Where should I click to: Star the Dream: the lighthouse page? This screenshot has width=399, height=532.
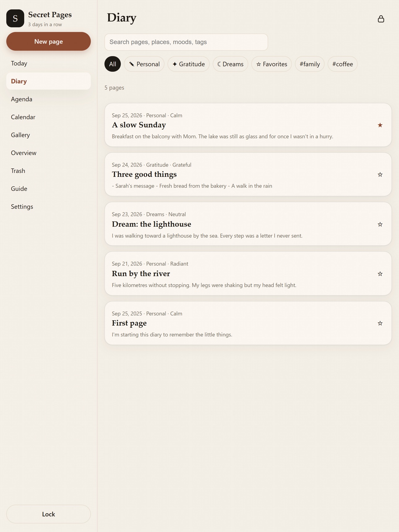coord(380,224)
